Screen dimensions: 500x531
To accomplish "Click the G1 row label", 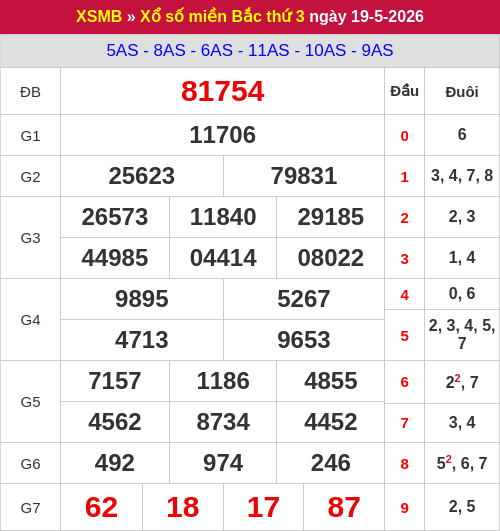I will 30,136.
